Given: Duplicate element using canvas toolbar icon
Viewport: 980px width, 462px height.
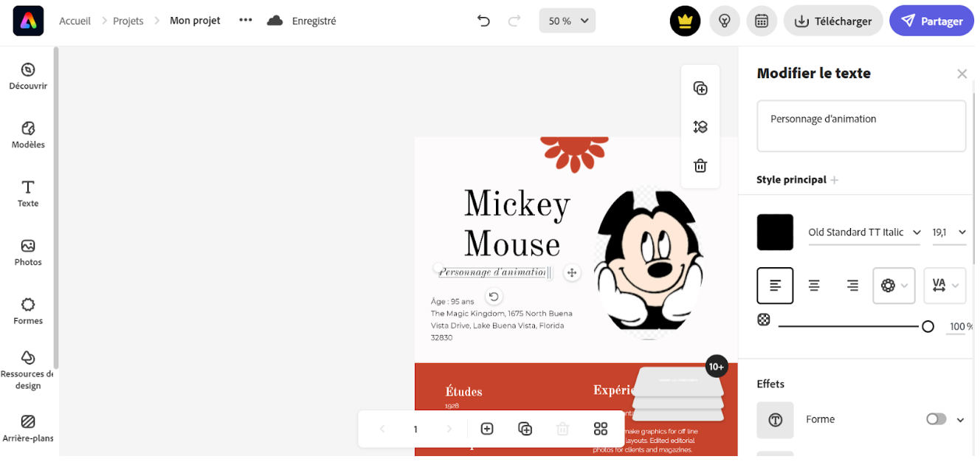Looking at the screenshot, I should click(700, 89).
